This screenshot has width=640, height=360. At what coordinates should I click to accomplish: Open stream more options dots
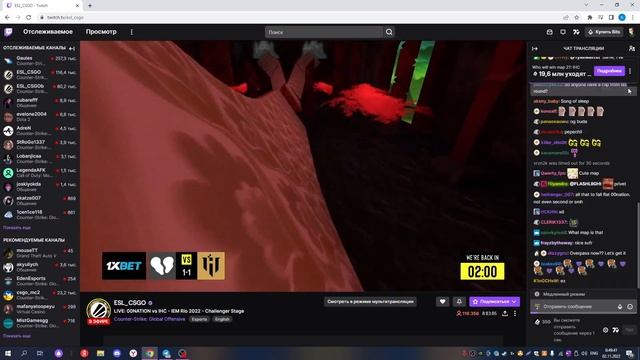pos(515,313)
